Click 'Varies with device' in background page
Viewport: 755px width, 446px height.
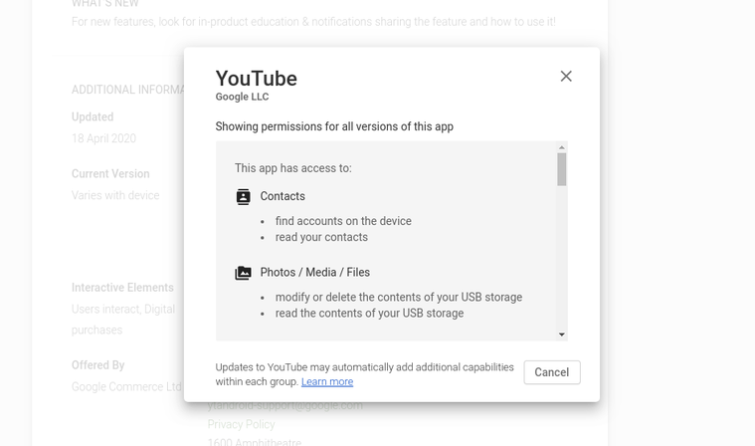point(115,196)
